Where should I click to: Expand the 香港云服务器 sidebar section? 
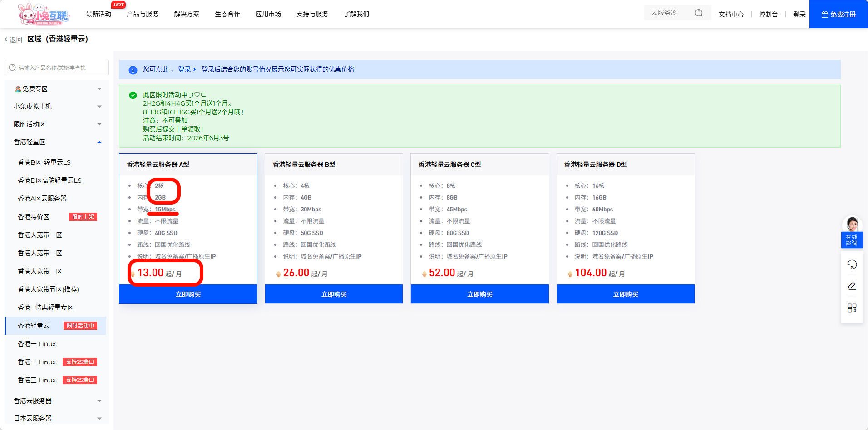(x=57, y=401)
